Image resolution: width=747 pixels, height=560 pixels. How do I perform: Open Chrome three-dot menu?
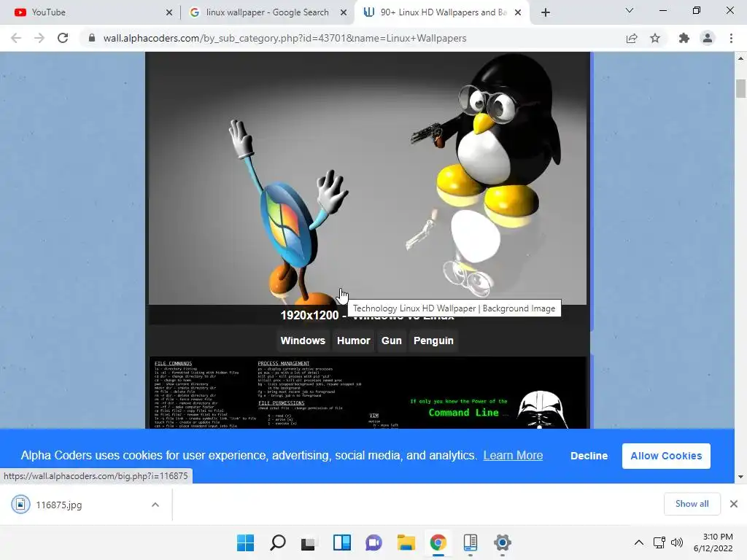coord(731,38)
